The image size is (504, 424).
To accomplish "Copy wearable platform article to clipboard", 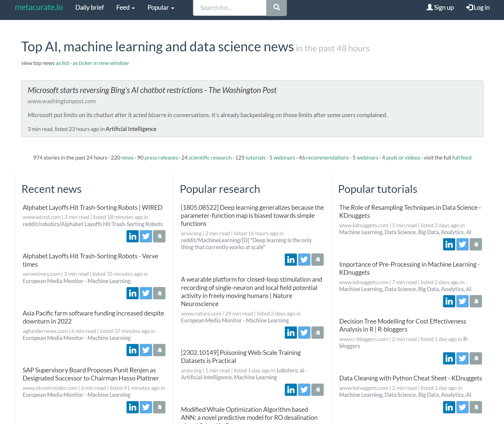I will coord(317,332).
